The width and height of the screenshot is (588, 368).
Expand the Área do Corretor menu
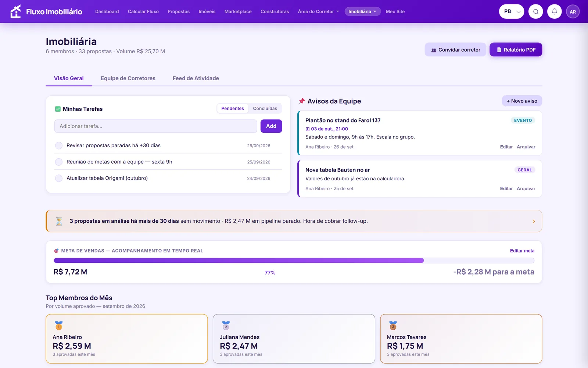[319, 11]
